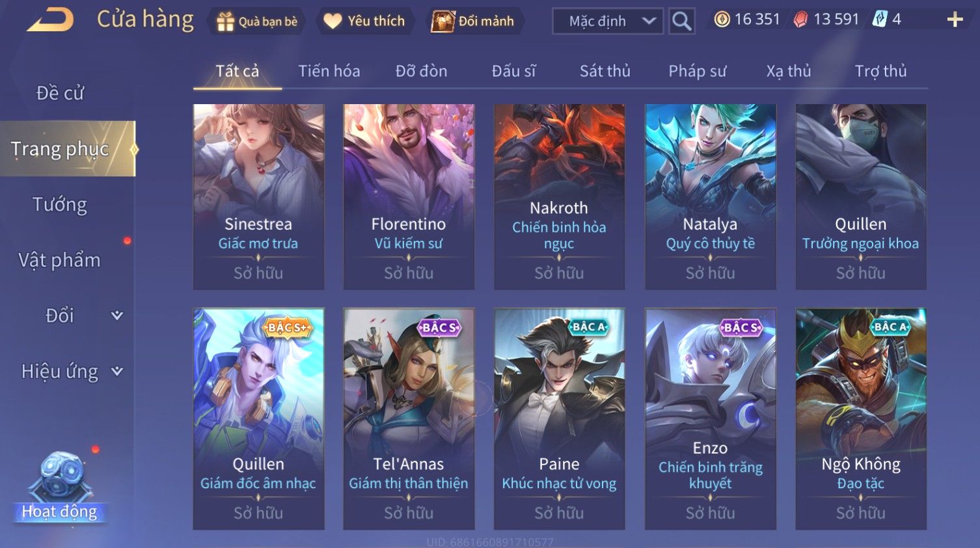Open the search magnifier icon
Image resolution: width=980 pixels, height=548 pixels.
pos(681,21)
